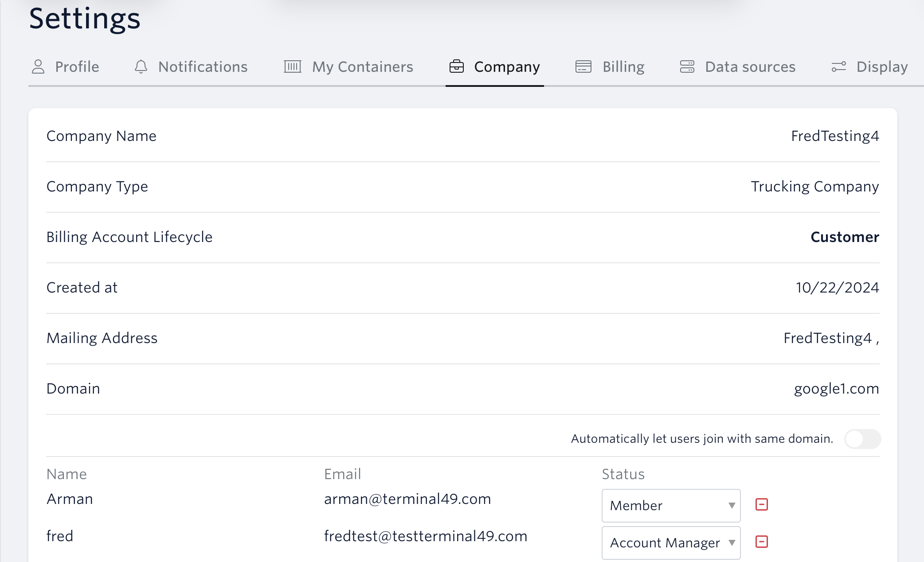Click the Data sources server icon
This screenshot has height=562, width=924.
[687, 66]
